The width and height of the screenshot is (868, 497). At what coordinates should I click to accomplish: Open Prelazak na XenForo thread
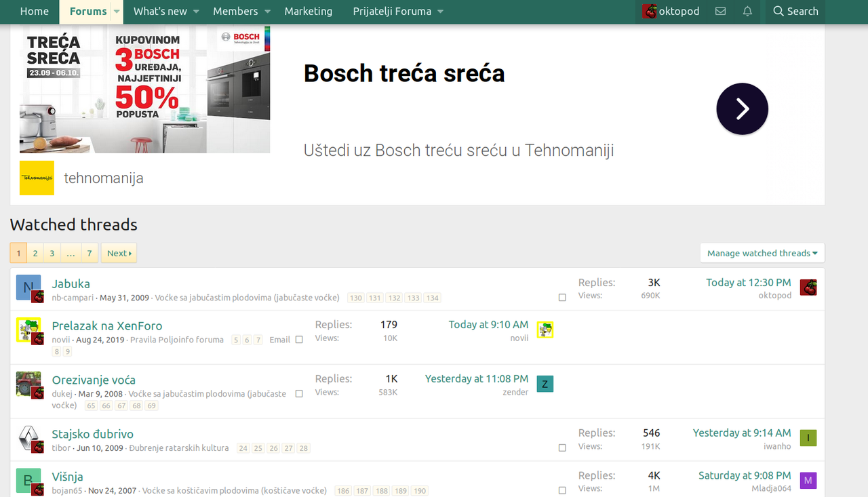point(107,325)
